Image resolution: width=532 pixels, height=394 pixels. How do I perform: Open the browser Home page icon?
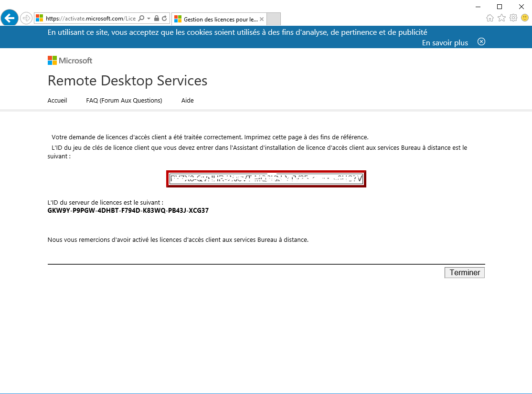click(490, 18)
